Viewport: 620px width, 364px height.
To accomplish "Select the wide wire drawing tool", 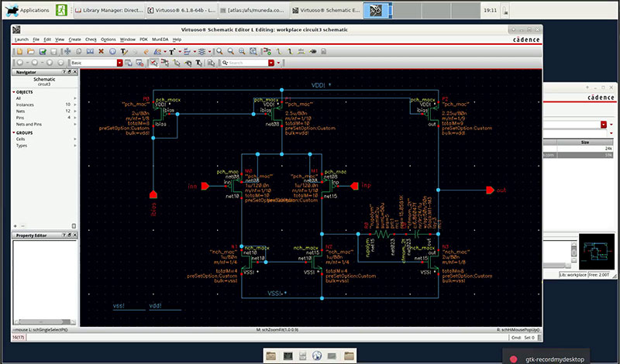I will [290, 51].
